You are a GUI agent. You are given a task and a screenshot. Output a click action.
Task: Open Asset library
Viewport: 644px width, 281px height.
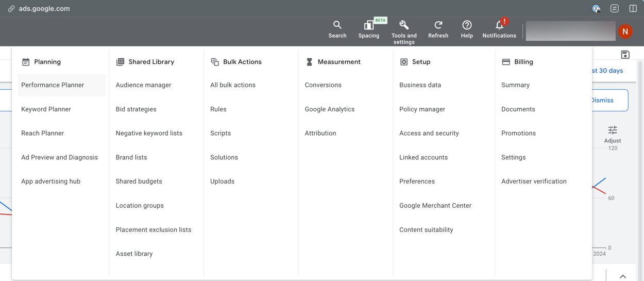click(134, 254)
